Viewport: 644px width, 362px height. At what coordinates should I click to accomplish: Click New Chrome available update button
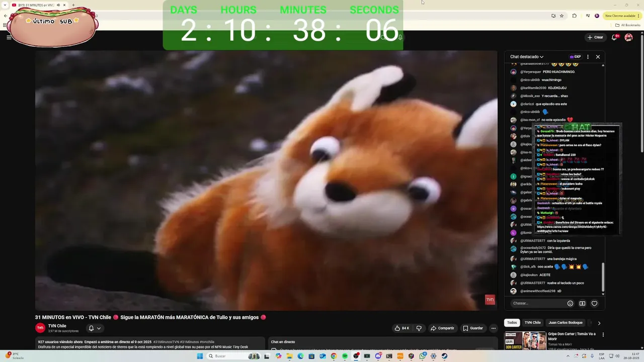point(622,16)
